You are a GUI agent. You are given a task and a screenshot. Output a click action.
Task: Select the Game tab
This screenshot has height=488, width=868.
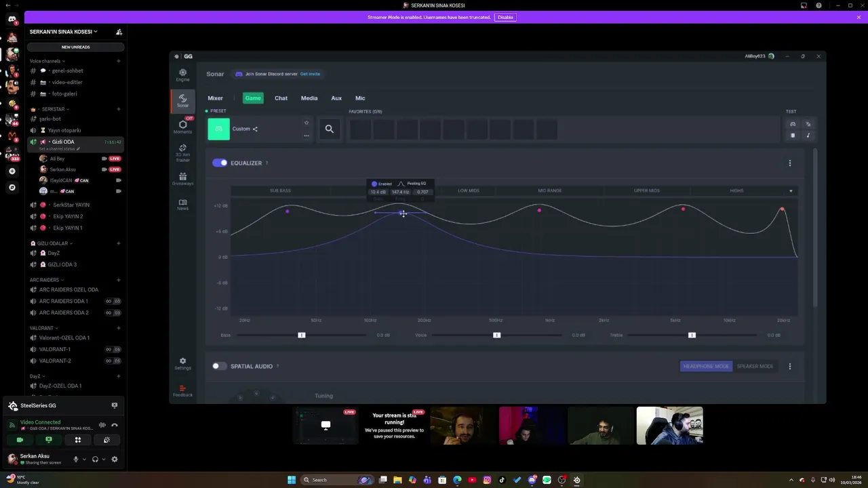[253, 98]
